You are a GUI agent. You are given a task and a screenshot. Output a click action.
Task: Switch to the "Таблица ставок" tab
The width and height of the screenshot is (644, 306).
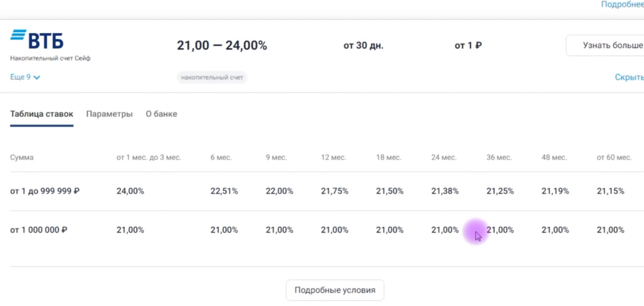click(42, 114)
